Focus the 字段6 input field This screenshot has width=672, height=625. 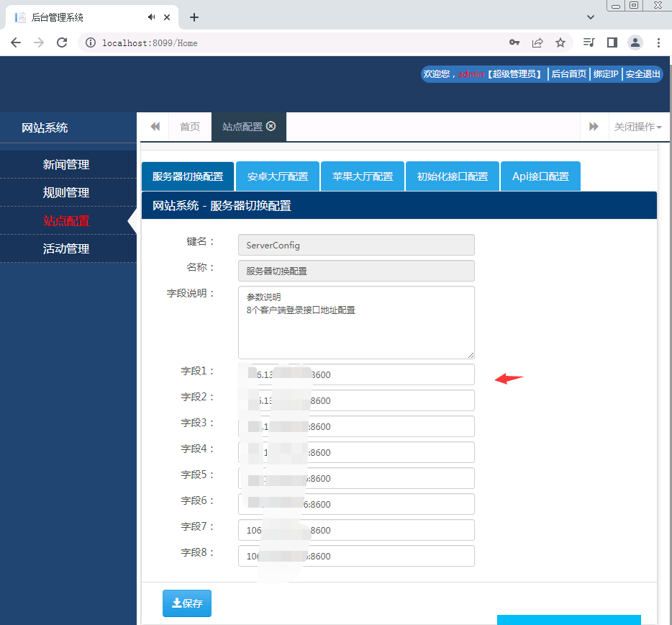click(356, 504)
